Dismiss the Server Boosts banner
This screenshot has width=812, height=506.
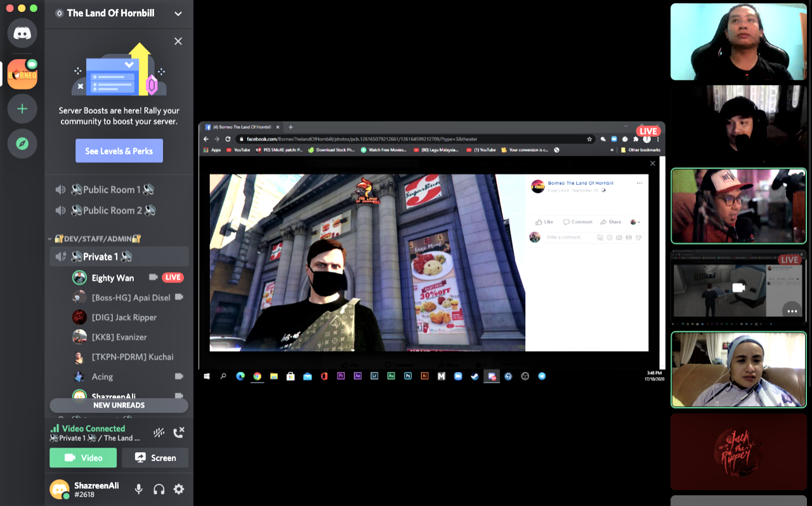[x=178, y=41]
